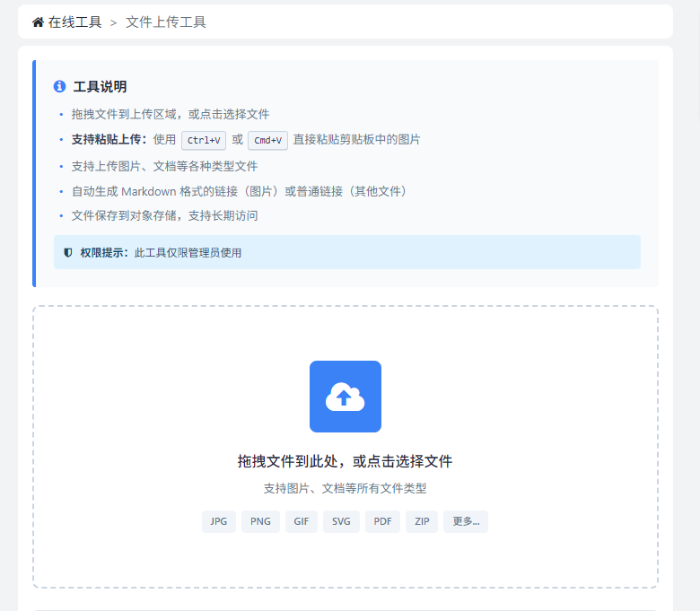Click the 此工具仅限管理员使用 notice text
Screen dimensions: 700x611
coord(188,253)
